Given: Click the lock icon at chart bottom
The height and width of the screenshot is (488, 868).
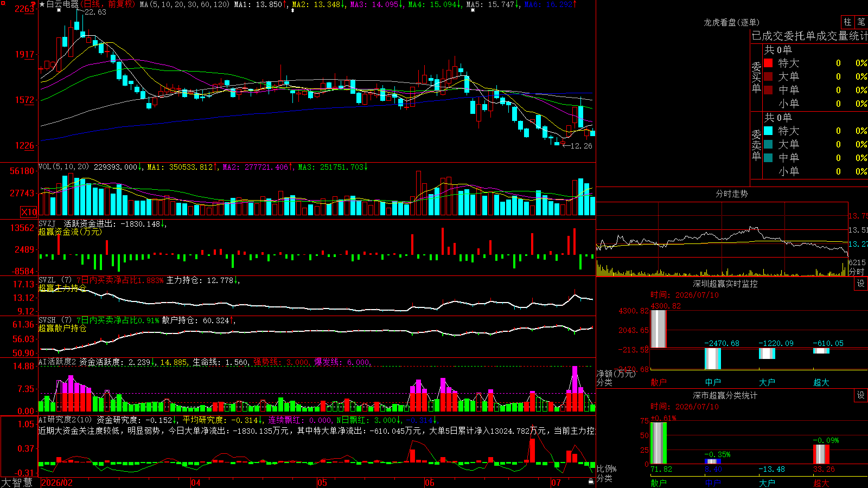Looking at the screenshot, I should point(591,481).
